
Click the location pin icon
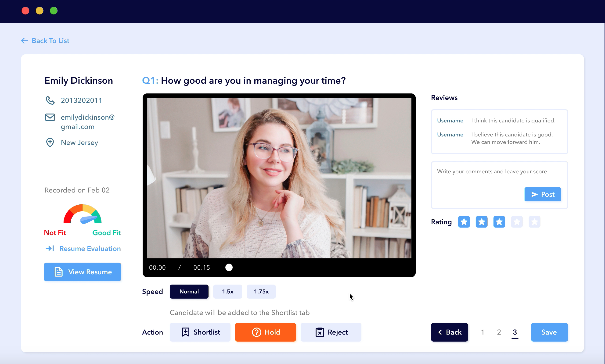click(50, 143)
